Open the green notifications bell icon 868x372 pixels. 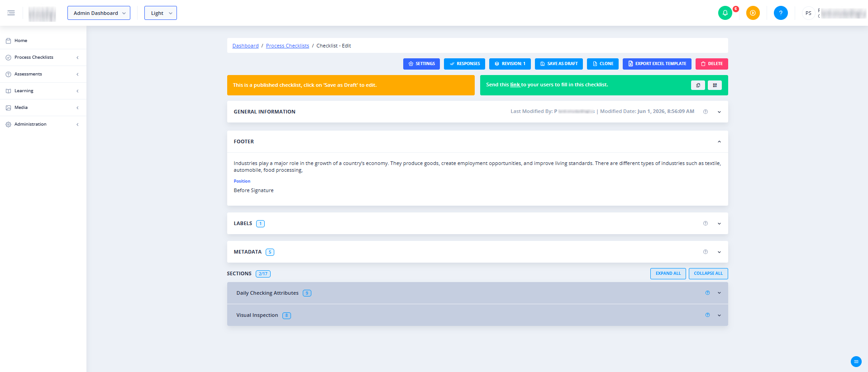point(725,13)
